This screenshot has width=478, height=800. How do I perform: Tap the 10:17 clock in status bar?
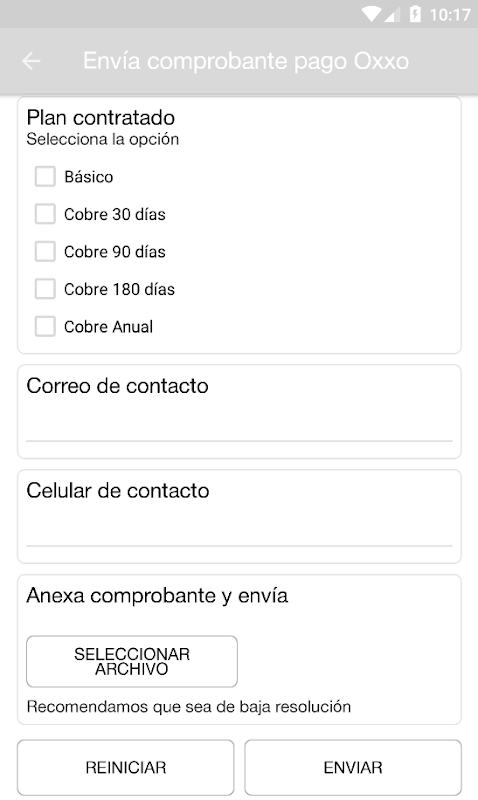(x=449, y=14)
